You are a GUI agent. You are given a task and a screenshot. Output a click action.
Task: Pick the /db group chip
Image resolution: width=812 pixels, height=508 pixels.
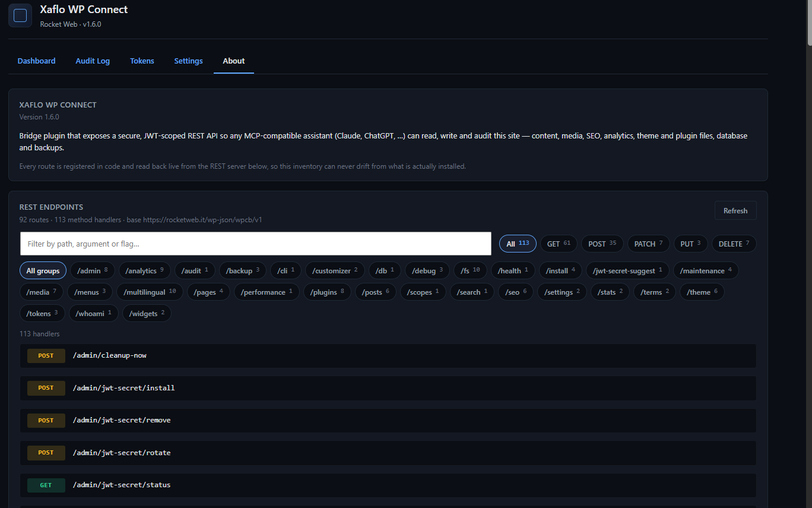(385, 271)
